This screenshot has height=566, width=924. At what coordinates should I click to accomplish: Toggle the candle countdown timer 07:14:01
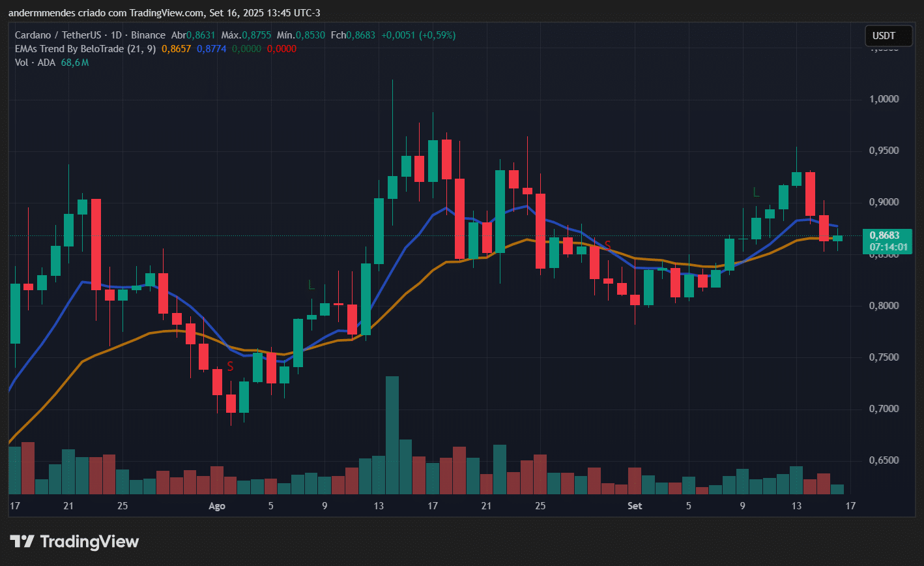click(x=890, y=246)
